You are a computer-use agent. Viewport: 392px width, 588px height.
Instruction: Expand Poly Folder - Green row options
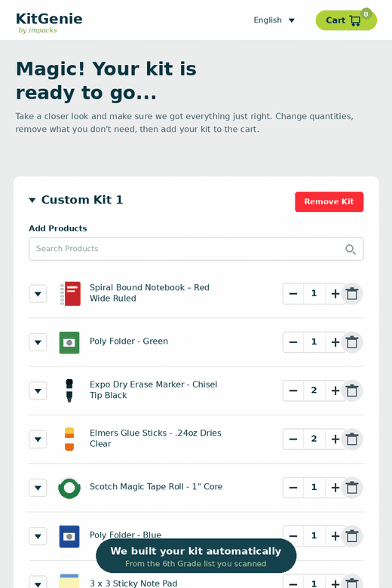coord(38,342)
